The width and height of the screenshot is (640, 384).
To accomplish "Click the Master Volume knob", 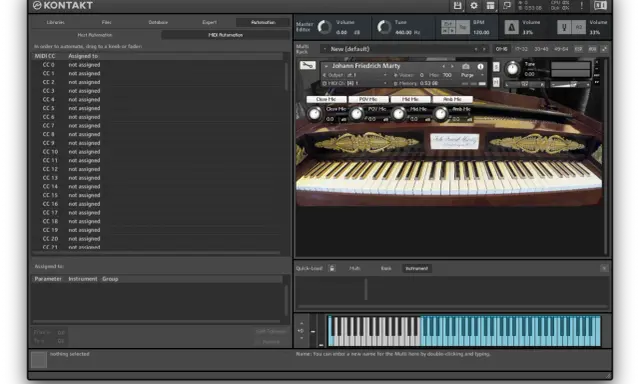I will click(324, 27).
